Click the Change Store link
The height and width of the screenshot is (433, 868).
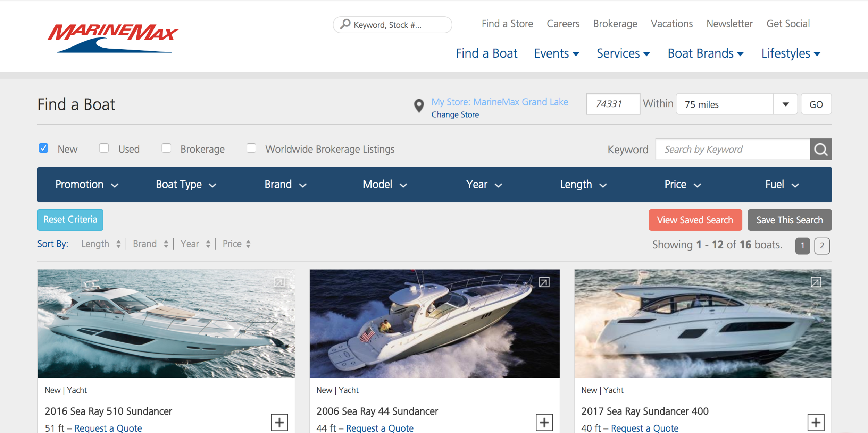[x=455, y=114]
